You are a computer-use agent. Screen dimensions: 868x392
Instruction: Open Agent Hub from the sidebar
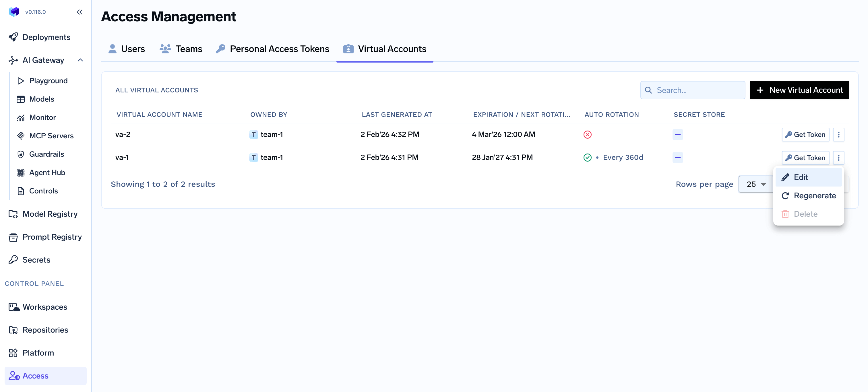pyautogui.click(x=47, y=172)
